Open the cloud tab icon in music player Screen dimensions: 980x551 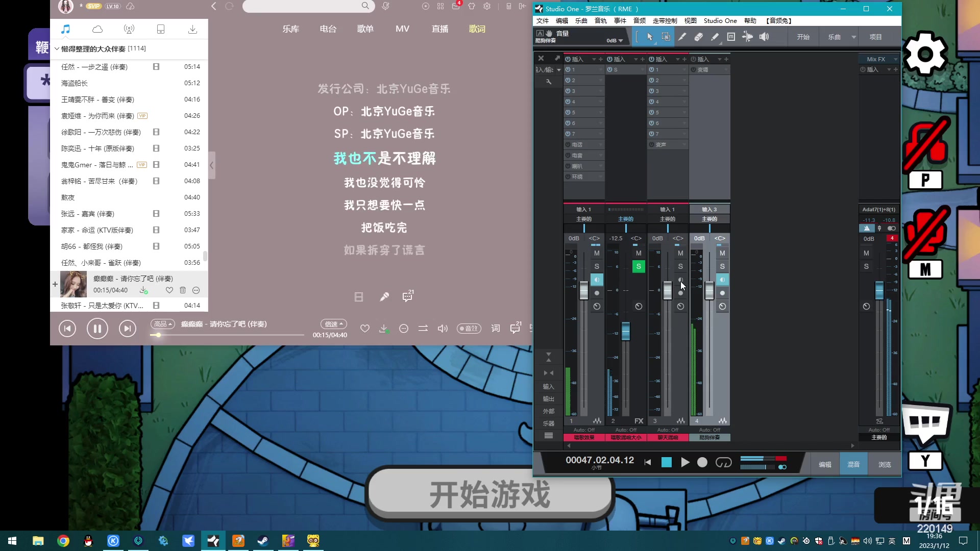tap(97, 29)
